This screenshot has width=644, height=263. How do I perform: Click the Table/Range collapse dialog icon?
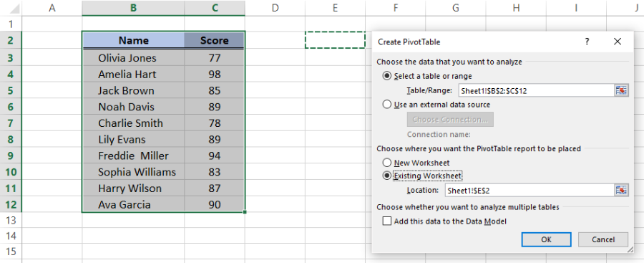point(621,90)
